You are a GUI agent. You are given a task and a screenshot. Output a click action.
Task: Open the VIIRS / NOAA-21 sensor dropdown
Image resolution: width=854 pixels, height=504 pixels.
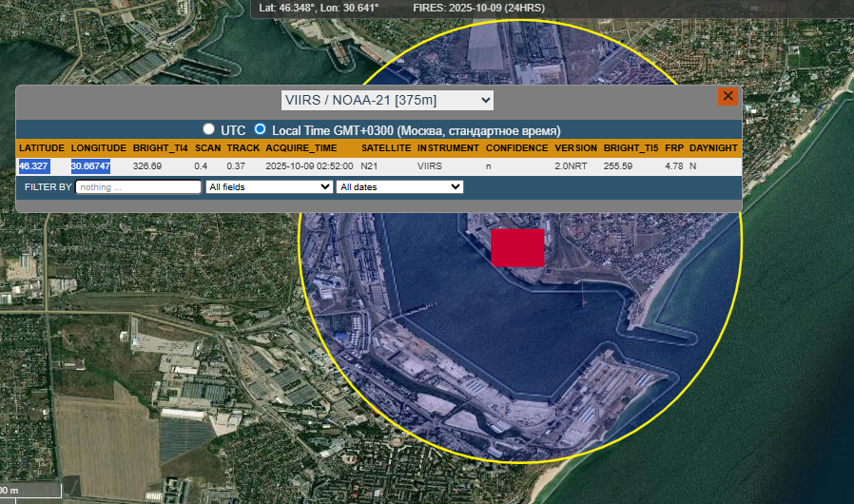coord(387,100)
